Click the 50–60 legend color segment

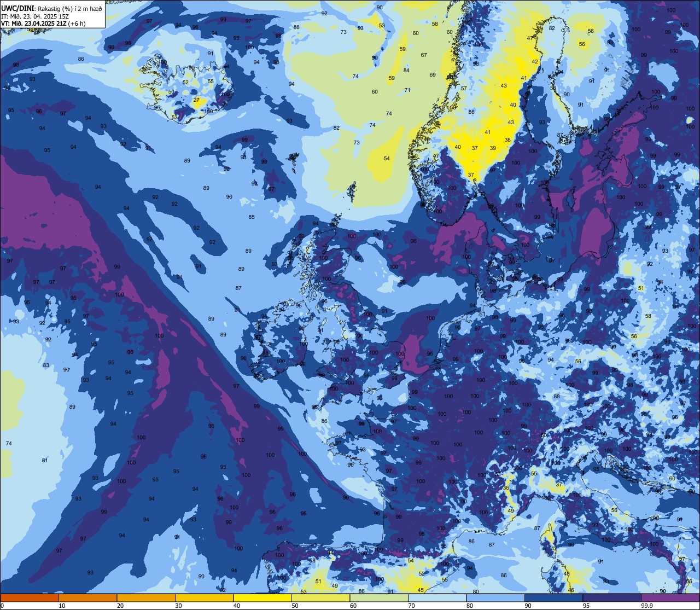(x=320, y=598)
